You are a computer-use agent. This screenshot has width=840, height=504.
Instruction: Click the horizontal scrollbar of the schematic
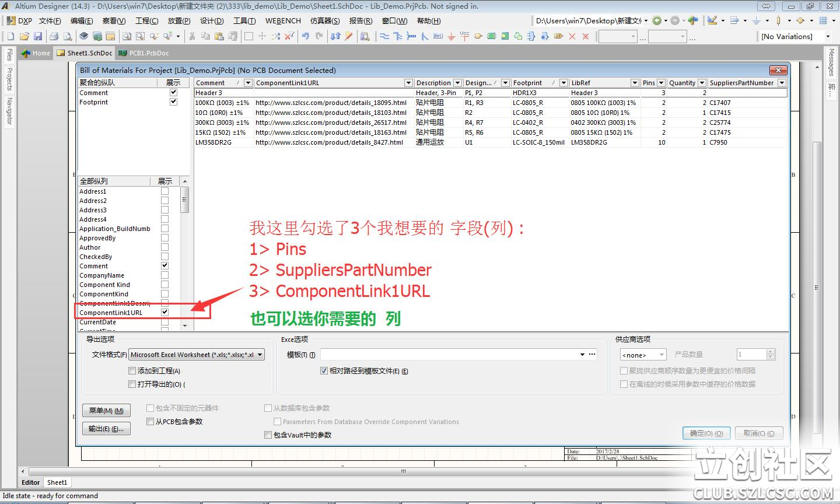402,471
